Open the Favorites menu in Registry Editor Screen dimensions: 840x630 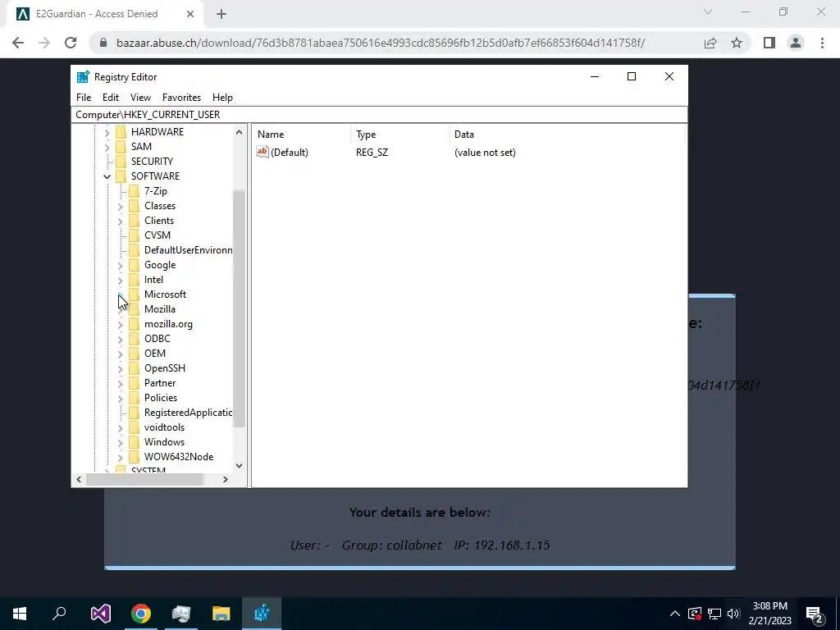coord(181,98)
